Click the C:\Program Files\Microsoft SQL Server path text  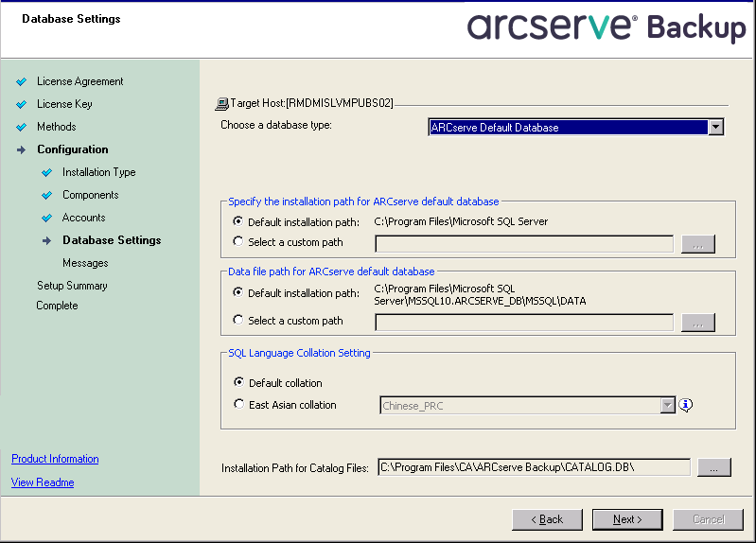(461, 221)
